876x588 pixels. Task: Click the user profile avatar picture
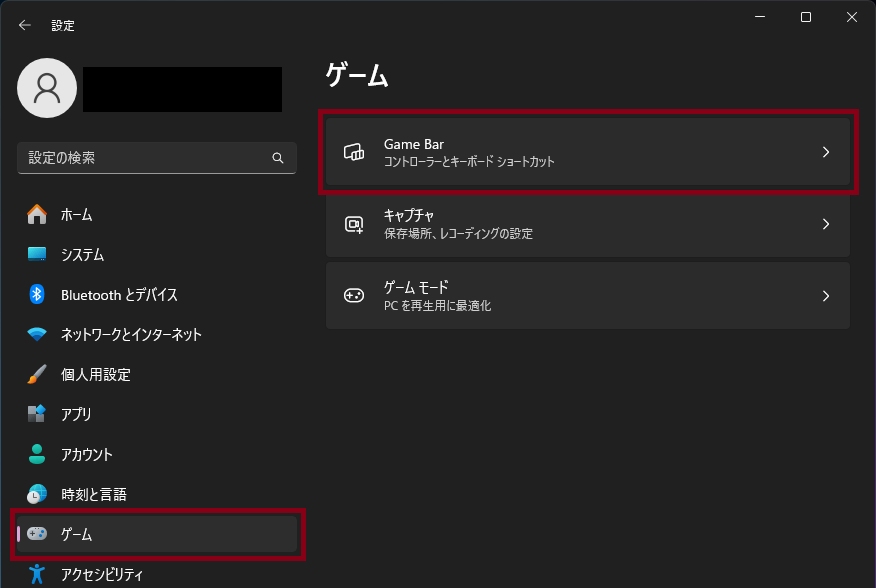click(x=47, y=88)
